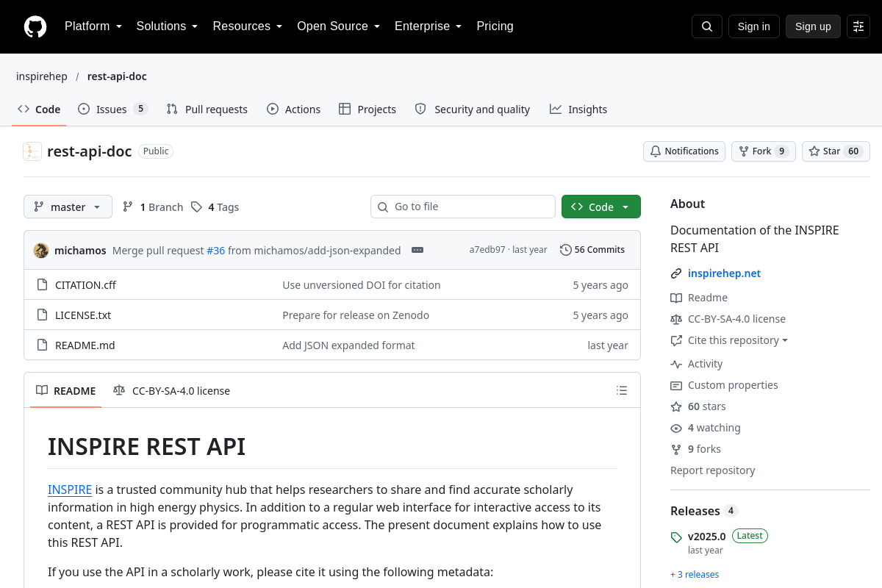Click the CITATION.cff file icon
The width and height of the screenshot is (882, 588).
coord(42,285)
